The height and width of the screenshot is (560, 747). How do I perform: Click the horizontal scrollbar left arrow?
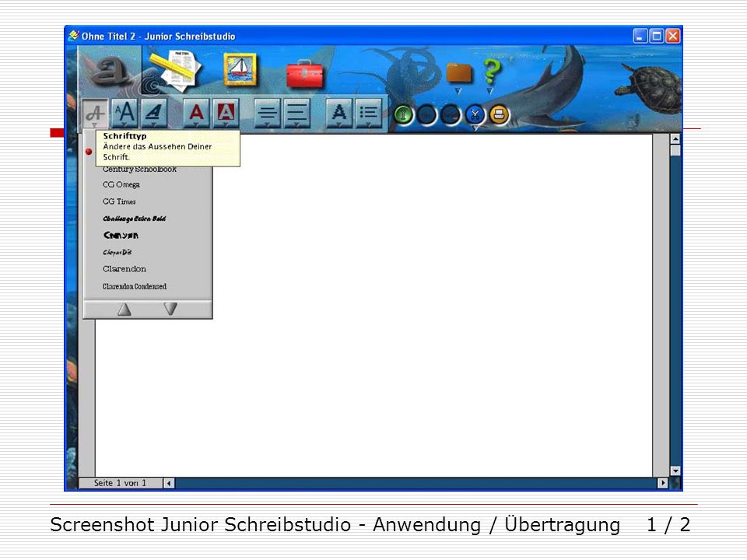point(169,483)
